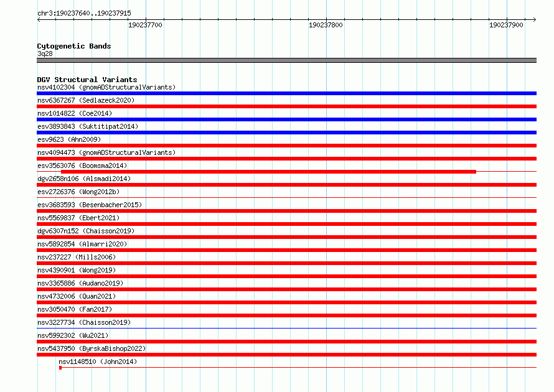554x392 pixels.
Task: Select the blue nsv4102304 variant bar
Action: pyautogui.click(x=286, y=93)
